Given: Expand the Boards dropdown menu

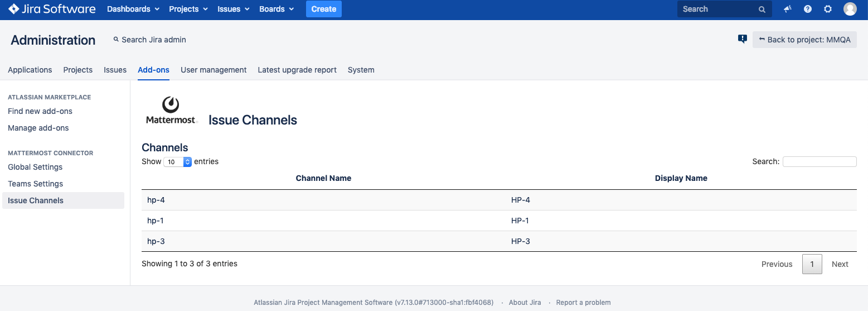Looking at the screenshot, I should 277,9.
